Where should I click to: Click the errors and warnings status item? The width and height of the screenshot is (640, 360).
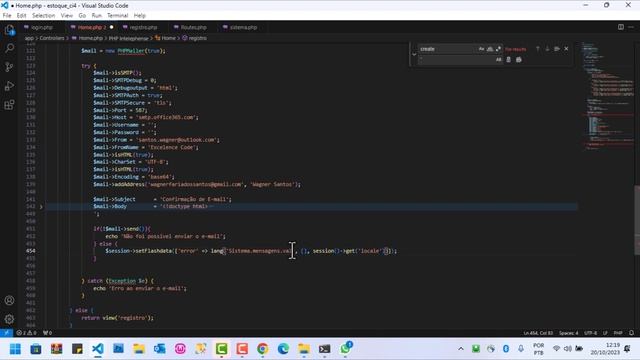tap(26, 333)
